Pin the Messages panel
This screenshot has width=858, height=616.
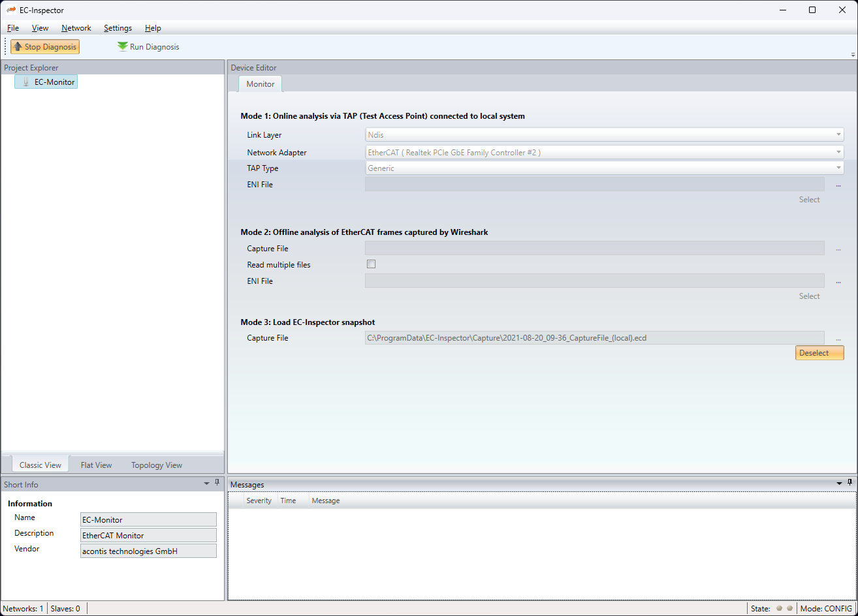click(x=850, y=483)
